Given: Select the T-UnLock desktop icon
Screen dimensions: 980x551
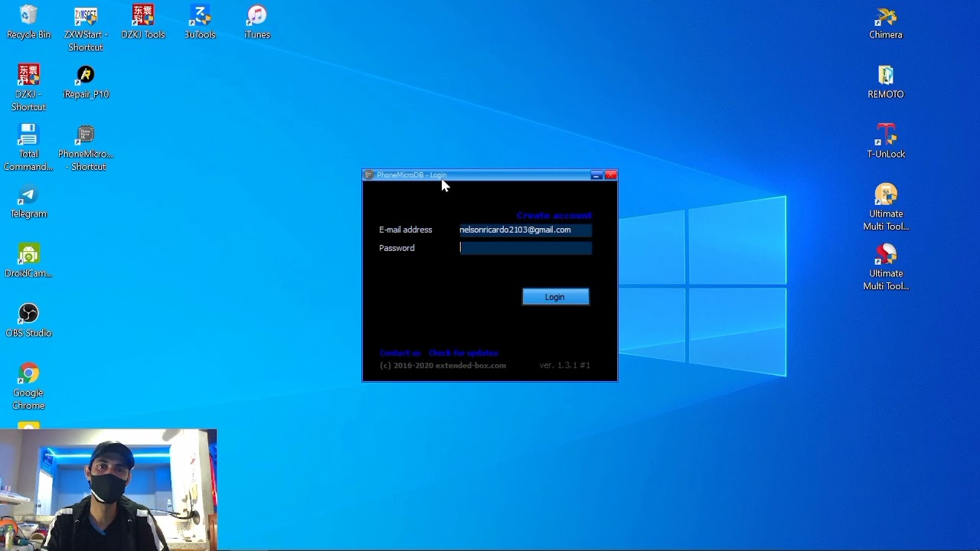Looking at the screenshot, I should coord(886,142).
